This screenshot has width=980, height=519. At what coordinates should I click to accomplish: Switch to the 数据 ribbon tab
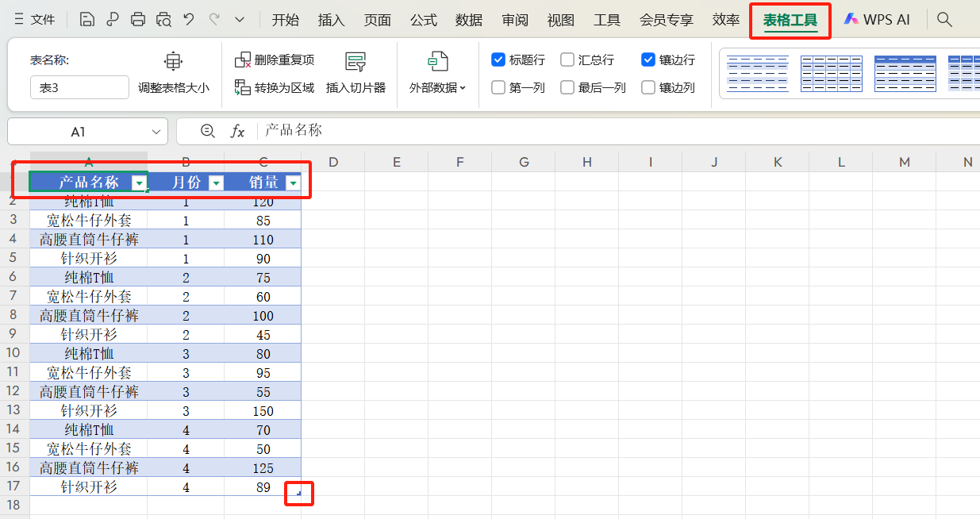469,18
